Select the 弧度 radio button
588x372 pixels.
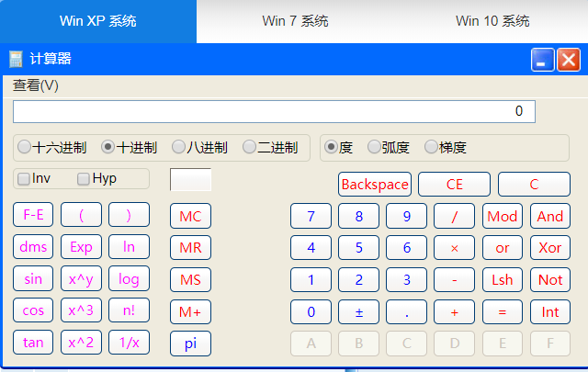click(374, 147)
